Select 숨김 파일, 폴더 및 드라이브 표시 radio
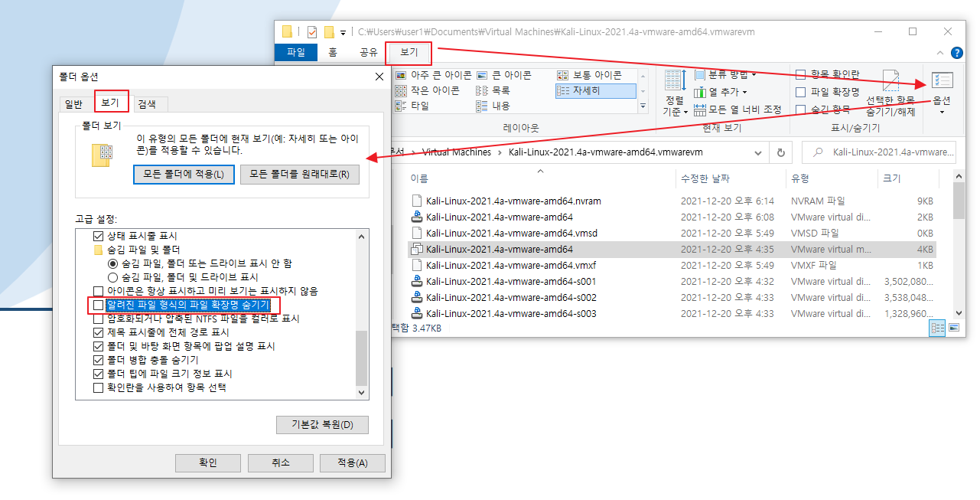 pyautogui.click(x=112, y=277)
